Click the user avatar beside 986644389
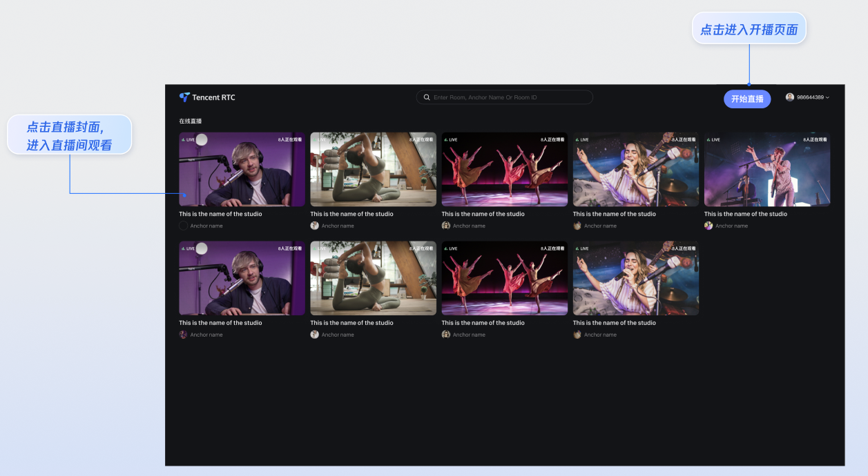This screenshot has width=868, height=476. (790, 97)
